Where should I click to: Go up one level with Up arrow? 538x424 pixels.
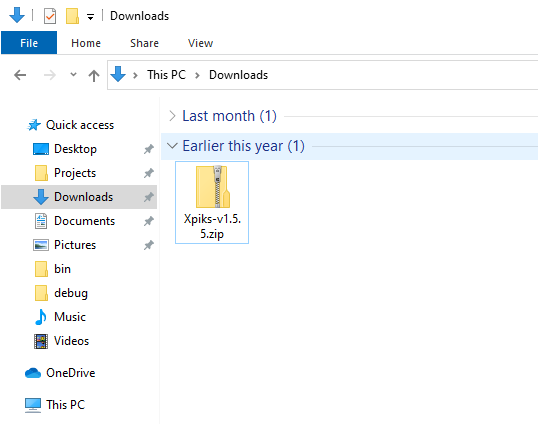tap(94, 75)
